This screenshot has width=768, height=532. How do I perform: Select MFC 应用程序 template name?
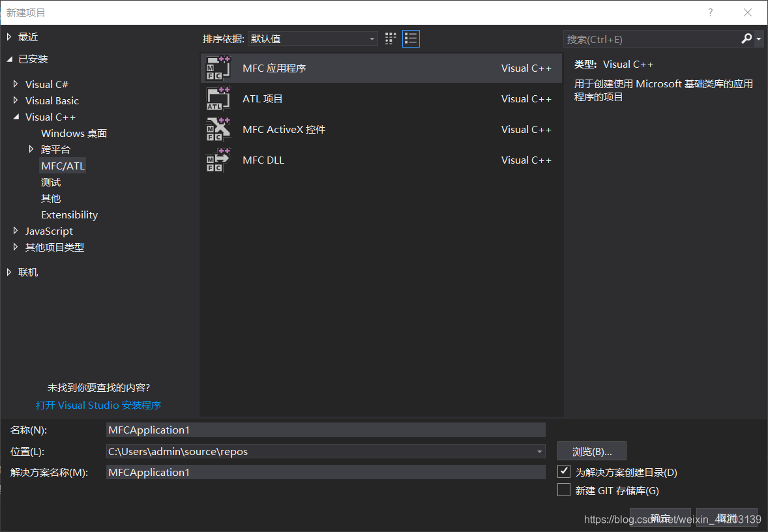click(x=274, y=68)
